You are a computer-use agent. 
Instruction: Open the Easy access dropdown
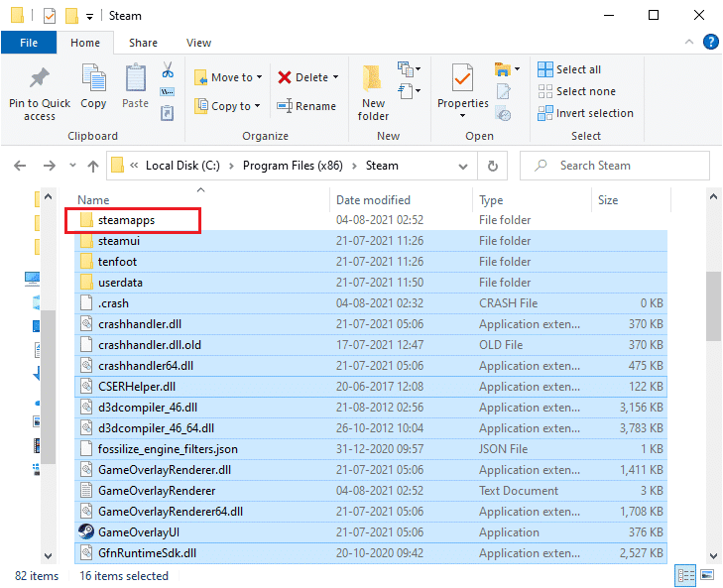pos(409,90)
